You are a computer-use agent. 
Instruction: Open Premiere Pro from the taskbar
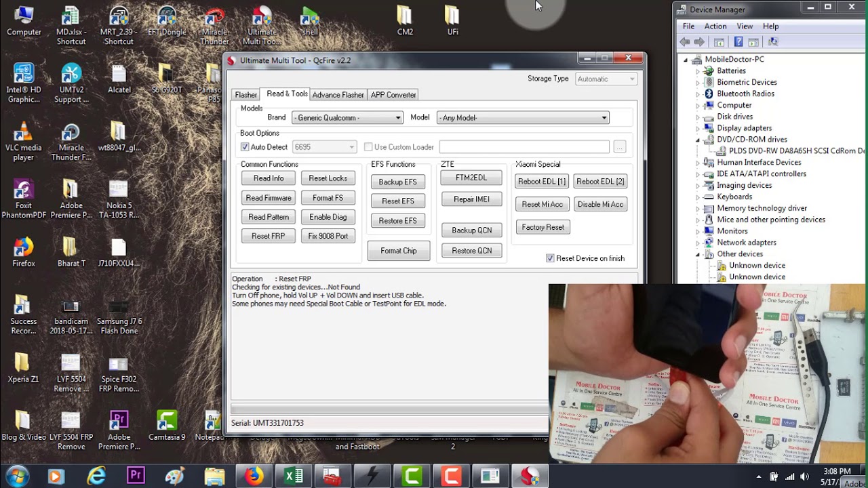click(136, 476)
